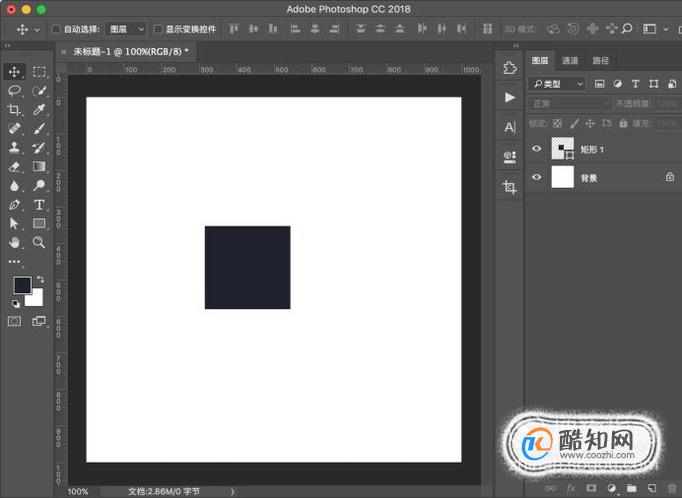Toggle shape layer filter
The width and height of the screenshot is (682, 498).
tap(653, 84)
